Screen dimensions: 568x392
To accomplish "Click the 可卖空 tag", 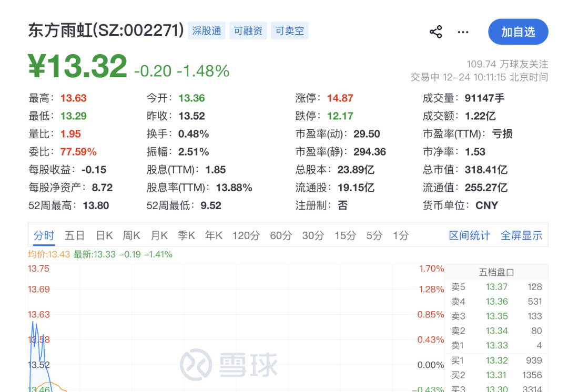I will [x=289, y=31].
